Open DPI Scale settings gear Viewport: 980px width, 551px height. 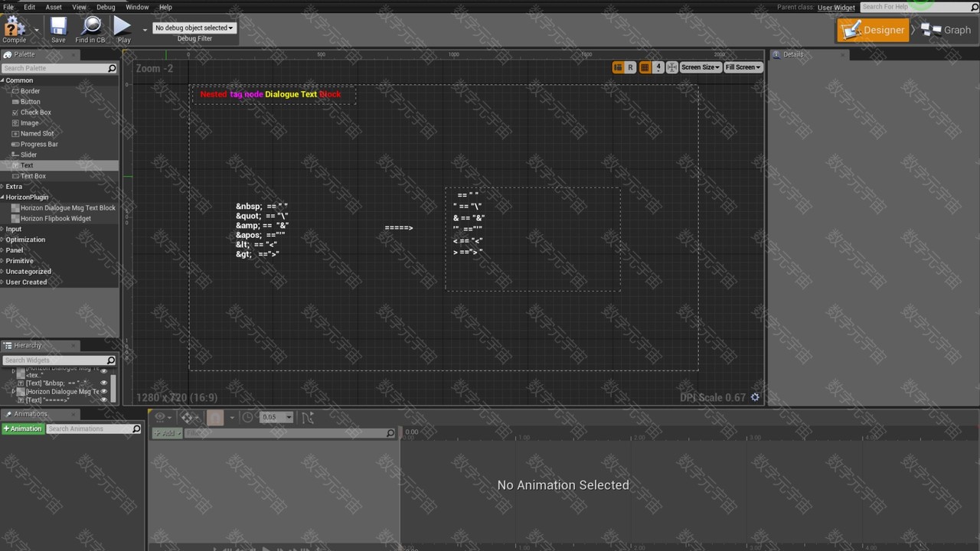[x=755, y=397]
